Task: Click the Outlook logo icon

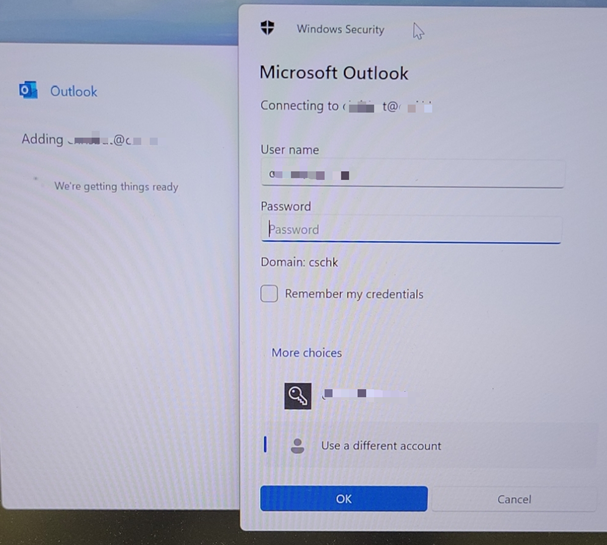Action: coord(28,90)
